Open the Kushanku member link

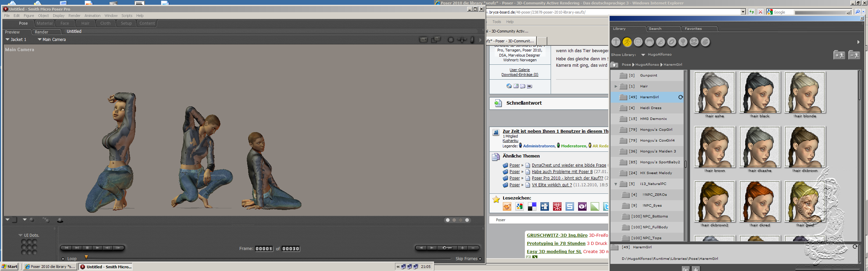510,141
